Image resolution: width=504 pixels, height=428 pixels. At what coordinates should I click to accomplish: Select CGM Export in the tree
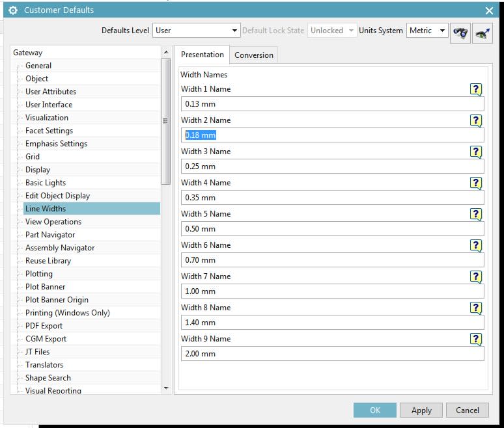pyautogui.click(x=46, y=339)
